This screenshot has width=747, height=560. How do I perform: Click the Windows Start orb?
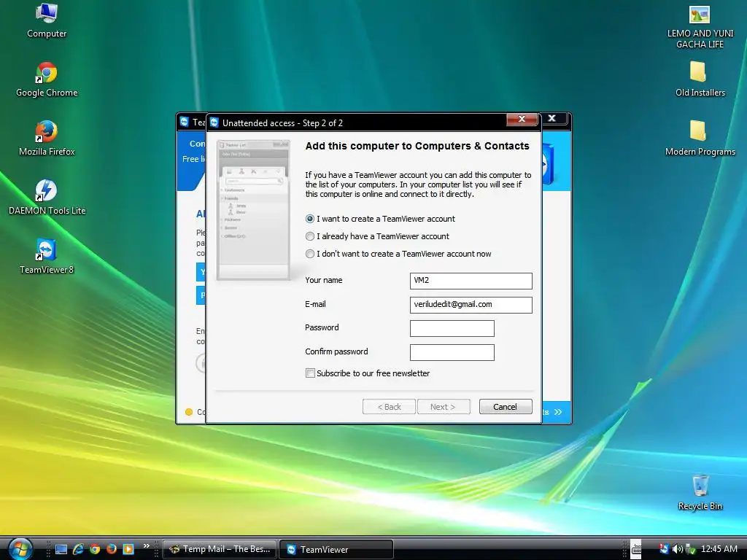(x=20, y=548)
